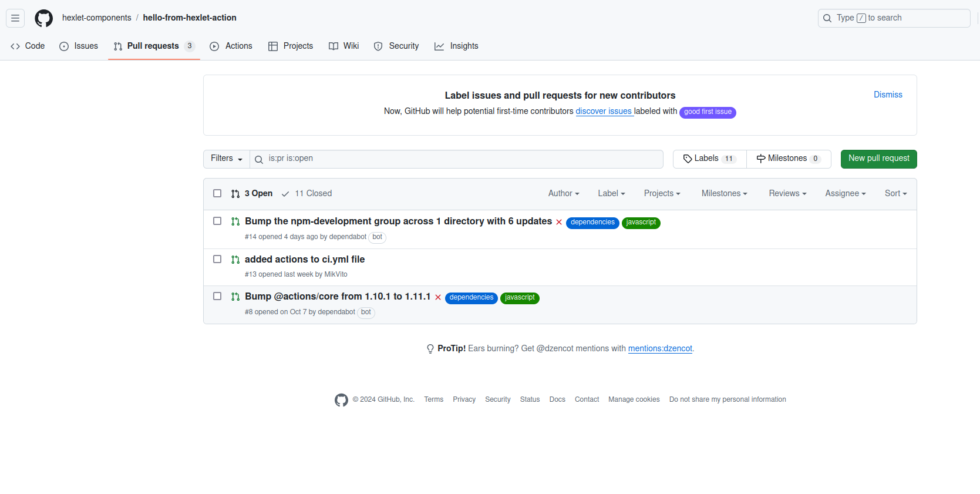Click the magnifier icon in filter box
This screenshot has height=494, width=980.
pos(259,159)
